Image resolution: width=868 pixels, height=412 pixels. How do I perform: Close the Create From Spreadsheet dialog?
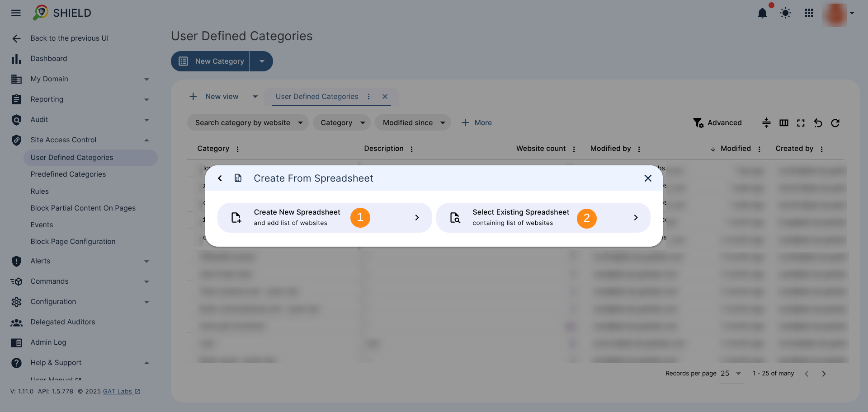pos(648,178)
